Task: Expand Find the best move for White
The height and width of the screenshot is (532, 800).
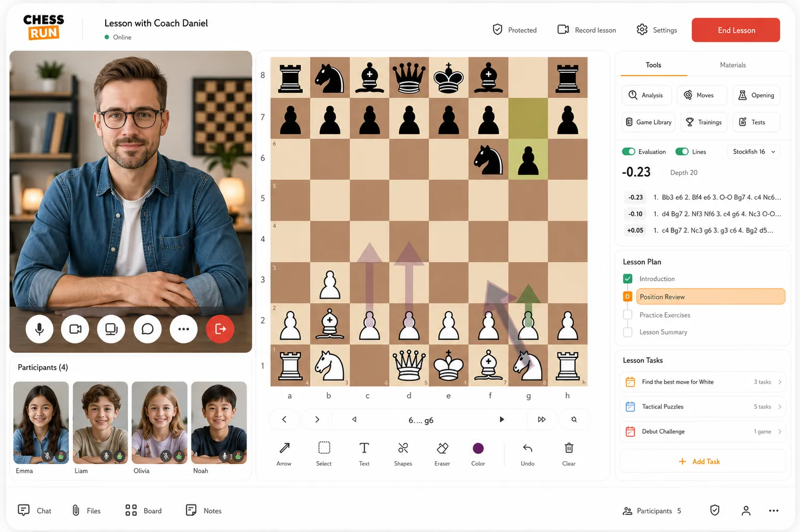Action: coord(703,382)
